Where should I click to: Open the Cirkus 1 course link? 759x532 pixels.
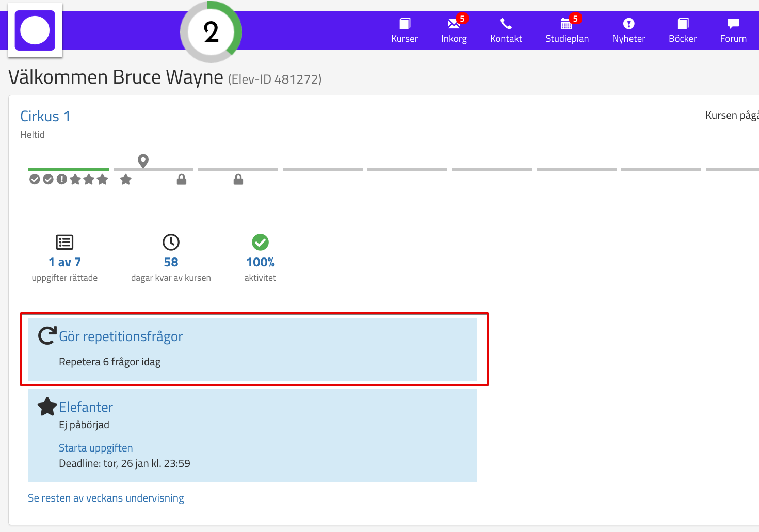45,117
